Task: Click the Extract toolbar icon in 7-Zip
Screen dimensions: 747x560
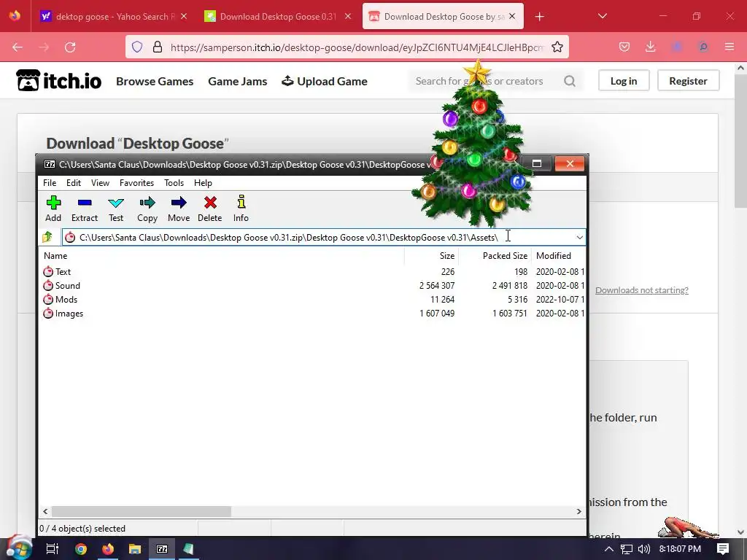Action: pyautogui.click(x=85, y=203)
